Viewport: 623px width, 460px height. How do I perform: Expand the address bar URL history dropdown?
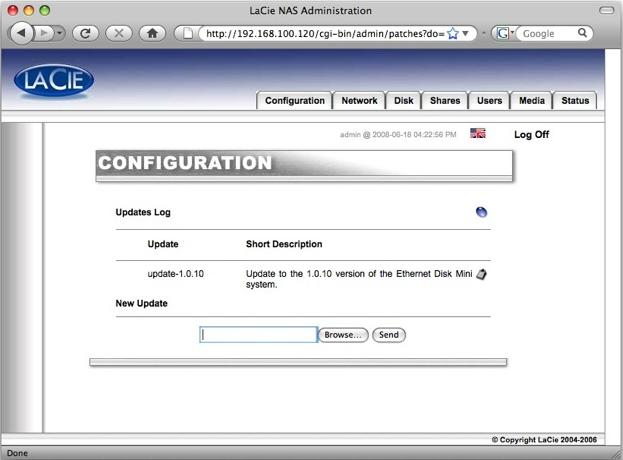[467, 33]
